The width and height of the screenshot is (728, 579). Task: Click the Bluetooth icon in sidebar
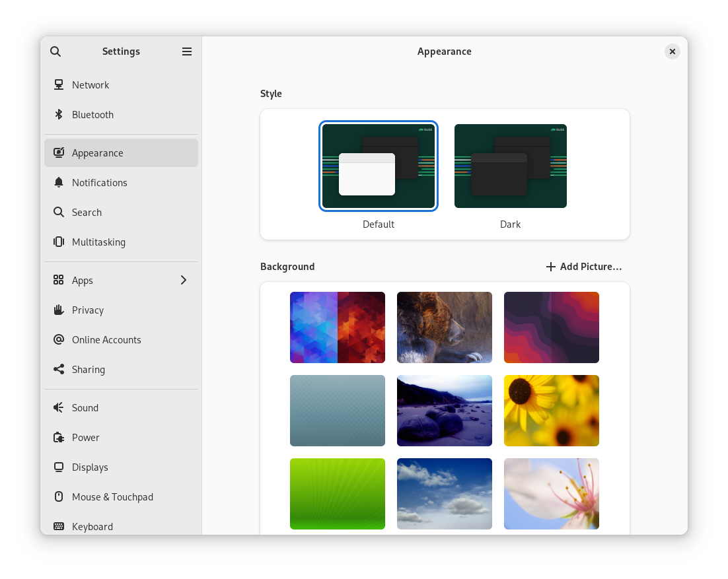click(x=59, y=115)
